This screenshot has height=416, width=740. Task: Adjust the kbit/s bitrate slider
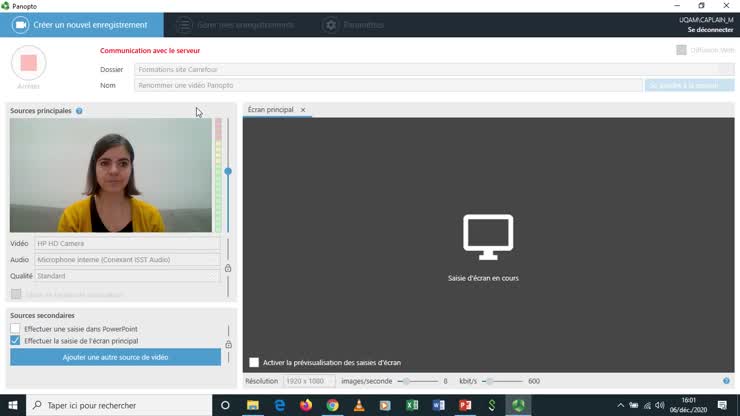pyautogui.click(x=490, y=381)
